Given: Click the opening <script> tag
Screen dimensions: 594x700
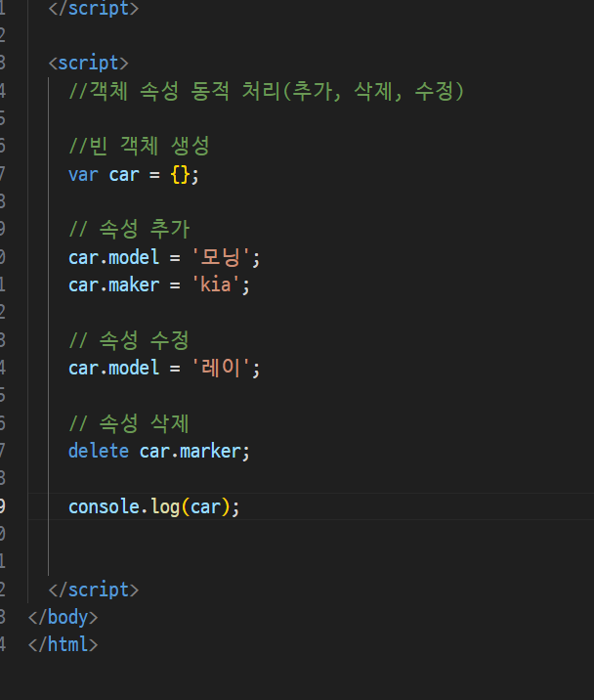Looking at the screenshot, I should point(88,63).
